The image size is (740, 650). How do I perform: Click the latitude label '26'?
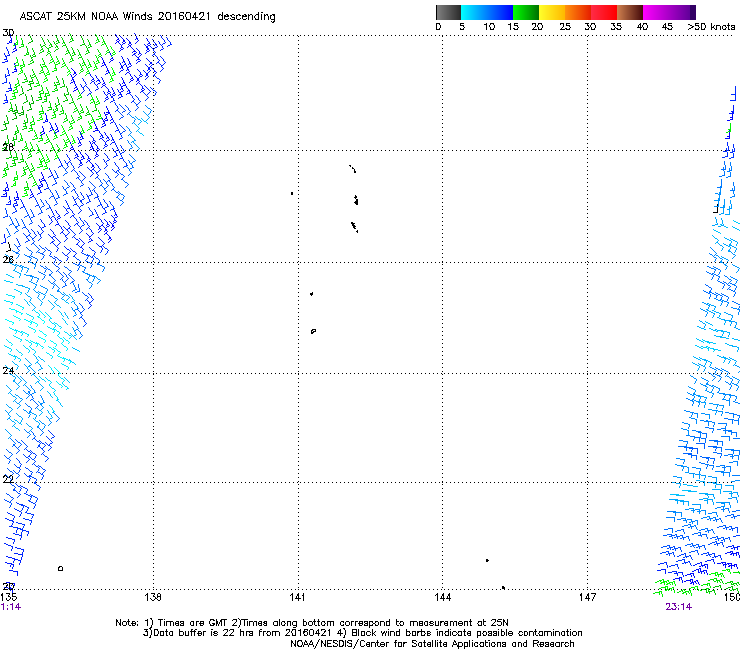tap(8, 259)
